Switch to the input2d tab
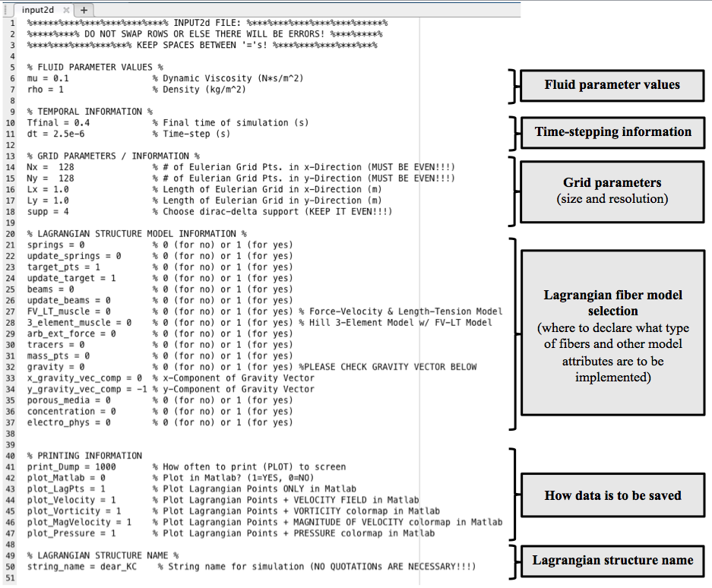The height and width of the screenshot is (588, 712). pyautogui.click(x=37, y=10)
